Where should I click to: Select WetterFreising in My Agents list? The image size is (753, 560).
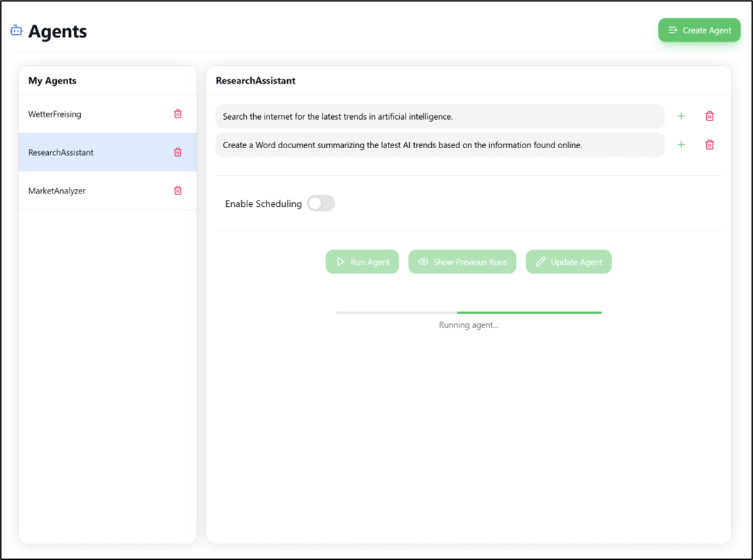tap(55, 114)
